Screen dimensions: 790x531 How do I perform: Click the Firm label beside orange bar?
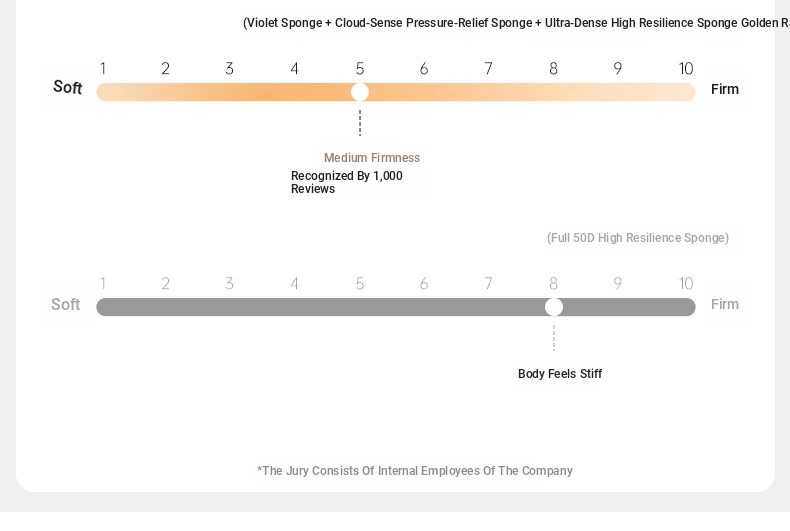[725, 89]
